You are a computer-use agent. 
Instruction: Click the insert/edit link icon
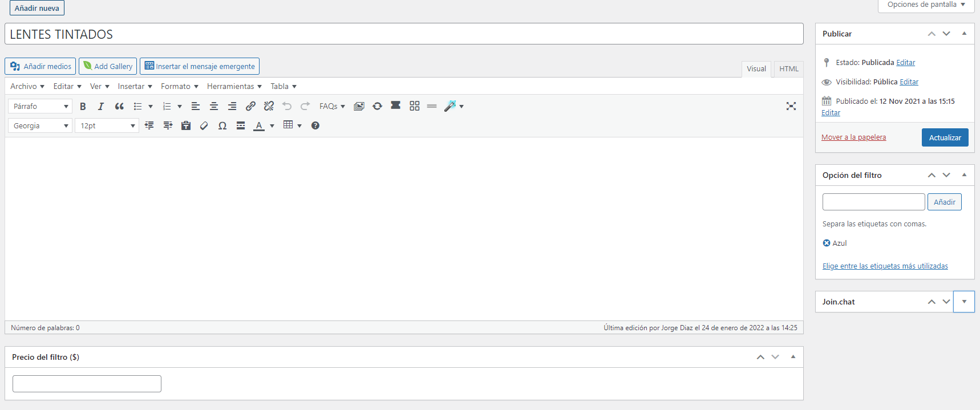(x=250, y=106)
